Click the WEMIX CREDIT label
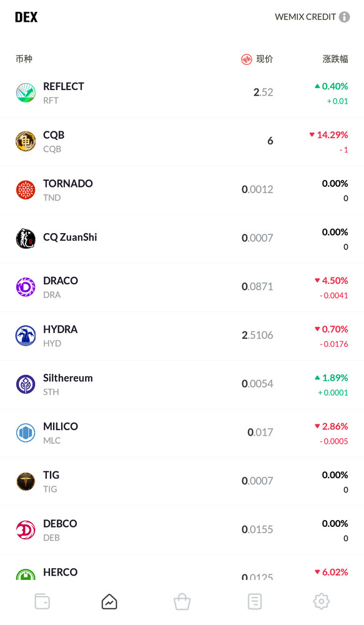This screenshot has width=364, height=625. click(x=305, y=17)
